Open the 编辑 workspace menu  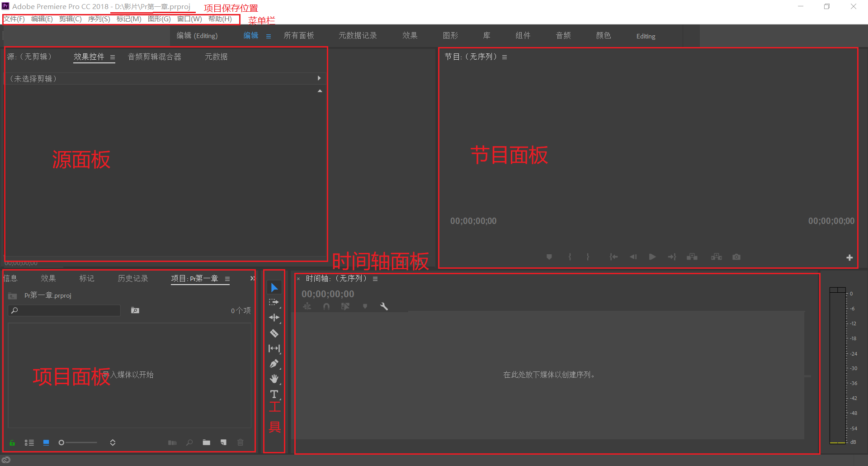(269, 36)
